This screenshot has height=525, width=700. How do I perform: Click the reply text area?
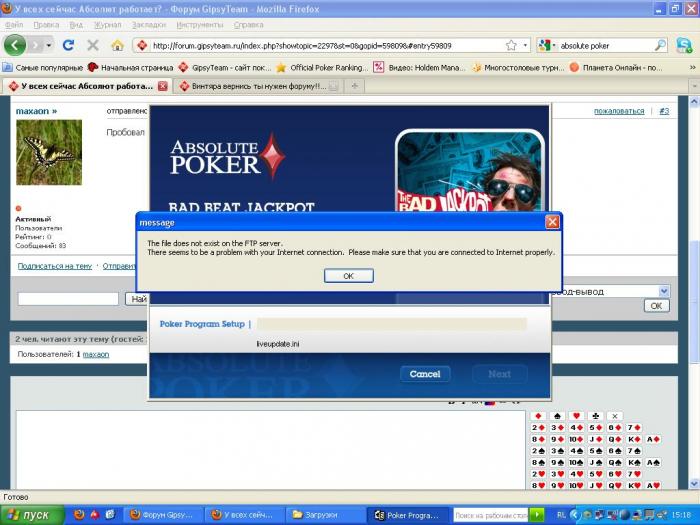coord(271,450)
